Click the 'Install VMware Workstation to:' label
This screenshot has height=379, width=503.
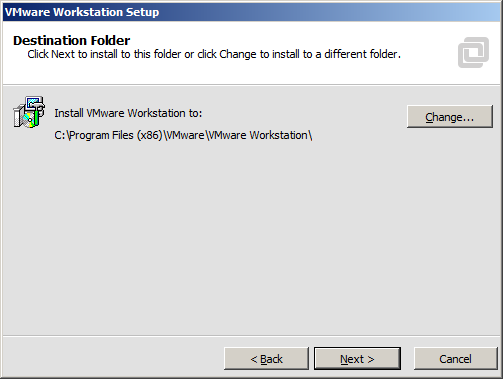click(128, 113)
